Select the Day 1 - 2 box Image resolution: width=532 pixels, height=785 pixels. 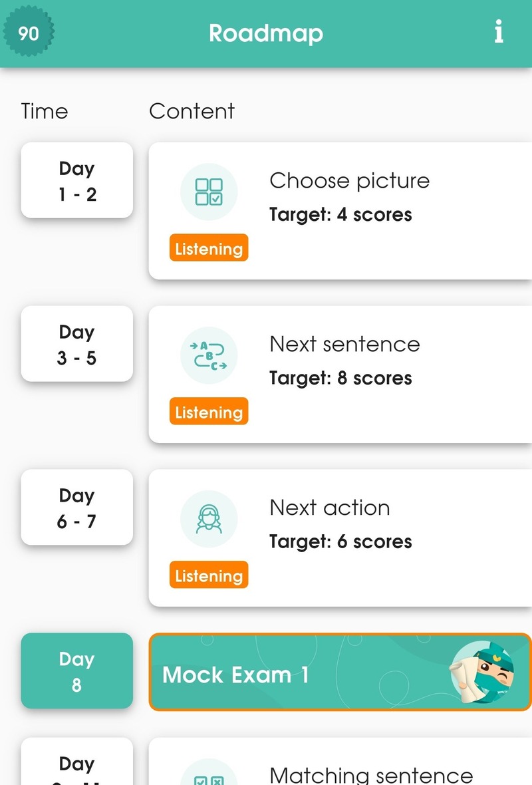point(77,180)
